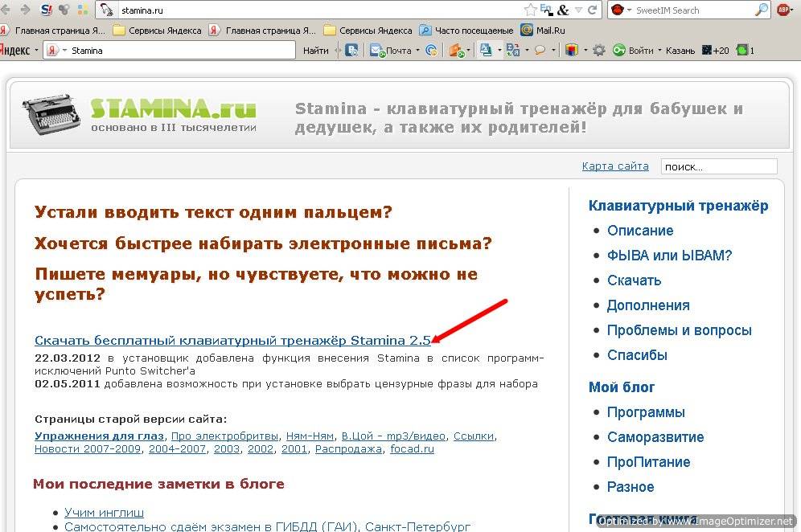
Task: Open 'Часто посещаемые' bookmarks folder
Action: [467, 30]
